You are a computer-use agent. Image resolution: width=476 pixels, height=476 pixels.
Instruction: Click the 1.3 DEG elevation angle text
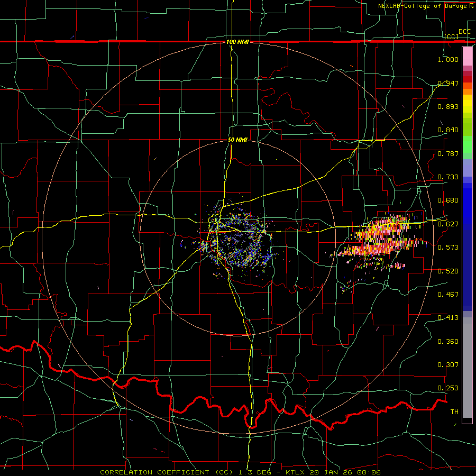tap(254, 472)
